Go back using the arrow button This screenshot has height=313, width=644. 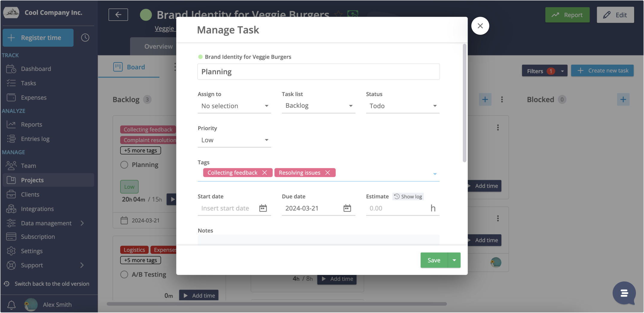(x=118, y=15)
